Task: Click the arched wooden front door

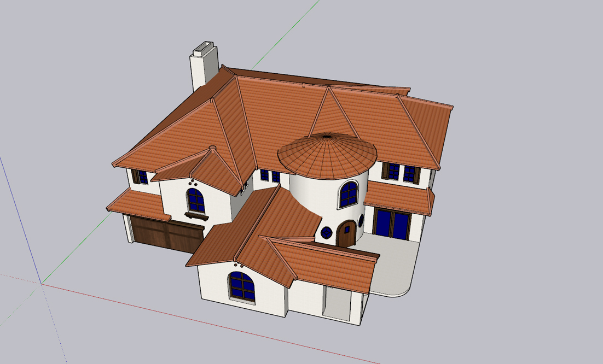Action: pos(346,234)
